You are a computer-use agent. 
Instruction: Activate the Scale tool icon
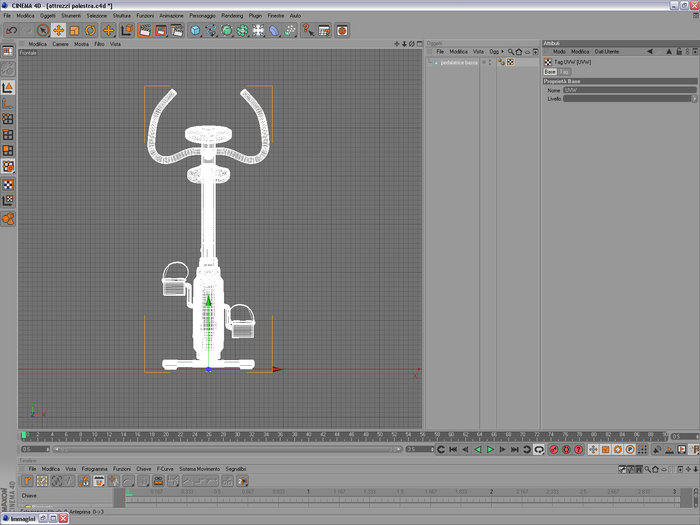tap(74, 30)
